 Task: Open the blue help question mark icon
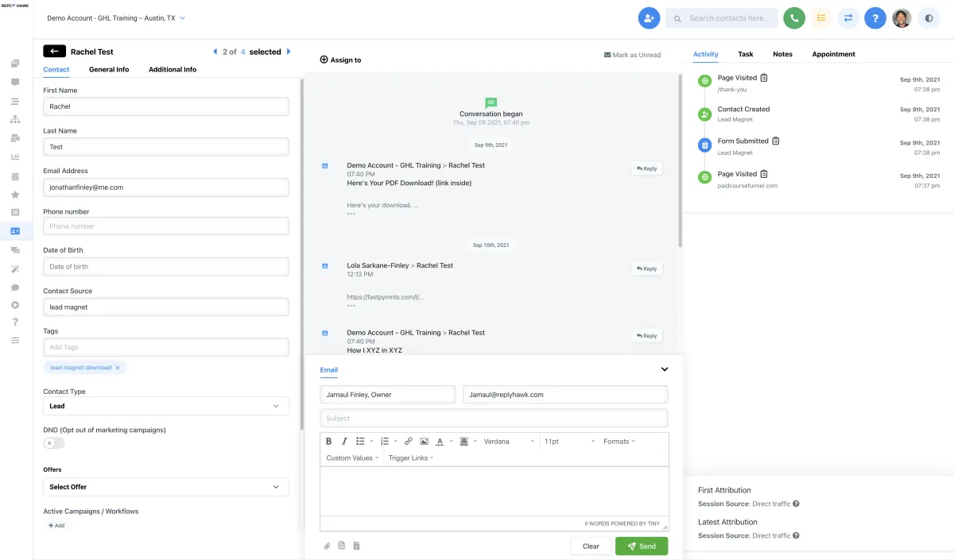point(874,18)
